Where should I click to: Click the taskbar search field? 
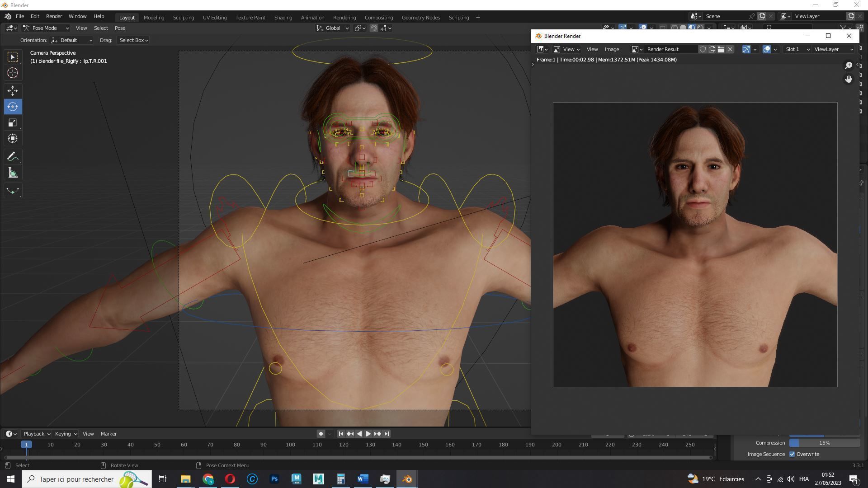(87, 479)
